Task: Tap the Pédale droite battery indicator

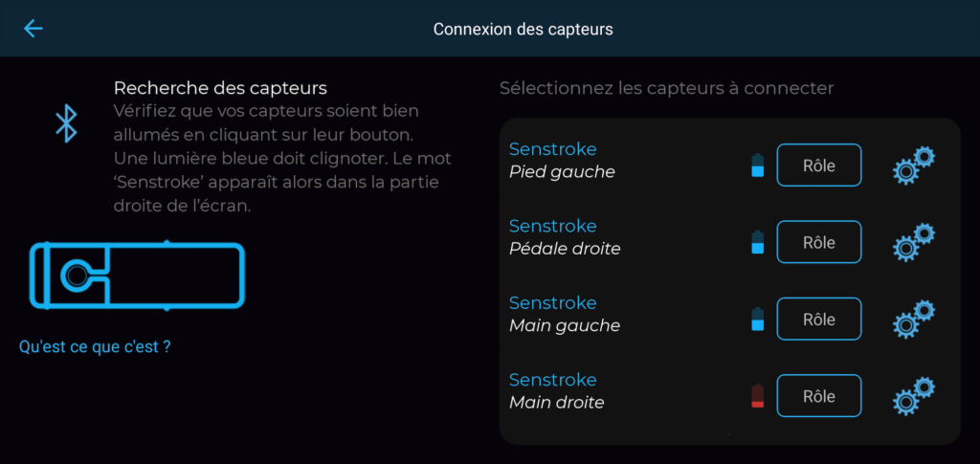Action: point(758,242)
